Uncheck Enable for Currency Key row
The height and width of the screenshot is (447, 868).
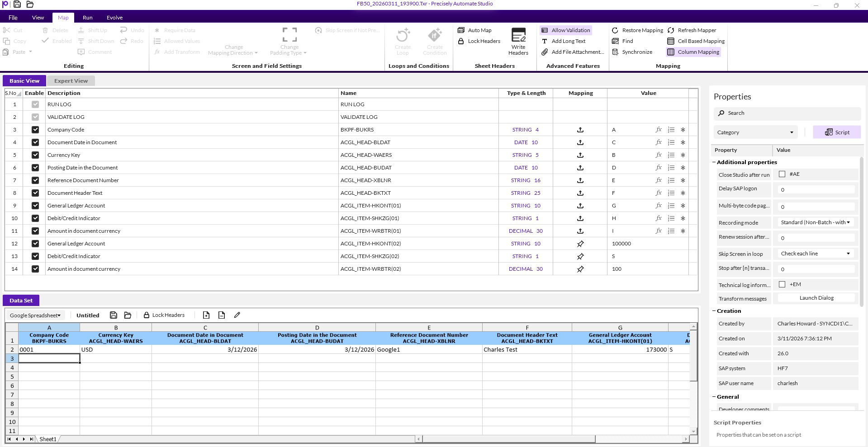coord(35,155)
